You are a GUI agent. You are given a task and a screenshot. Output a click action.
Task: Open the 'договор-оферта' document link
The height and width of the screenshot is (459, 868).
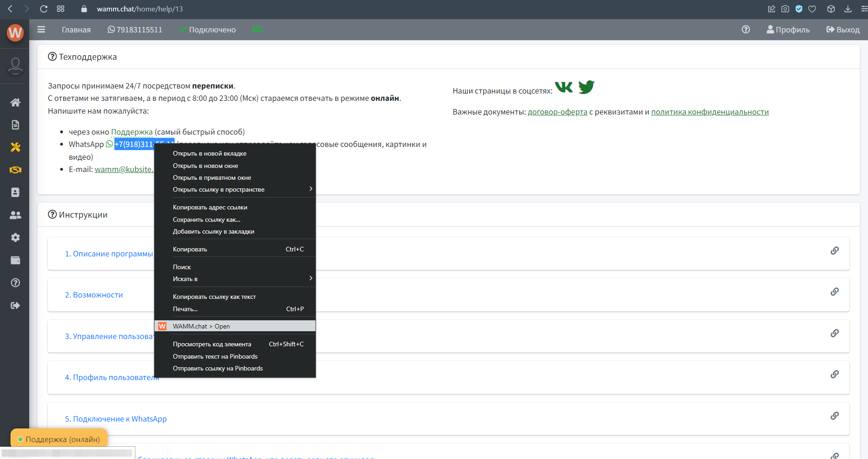[x=557, y=112]
